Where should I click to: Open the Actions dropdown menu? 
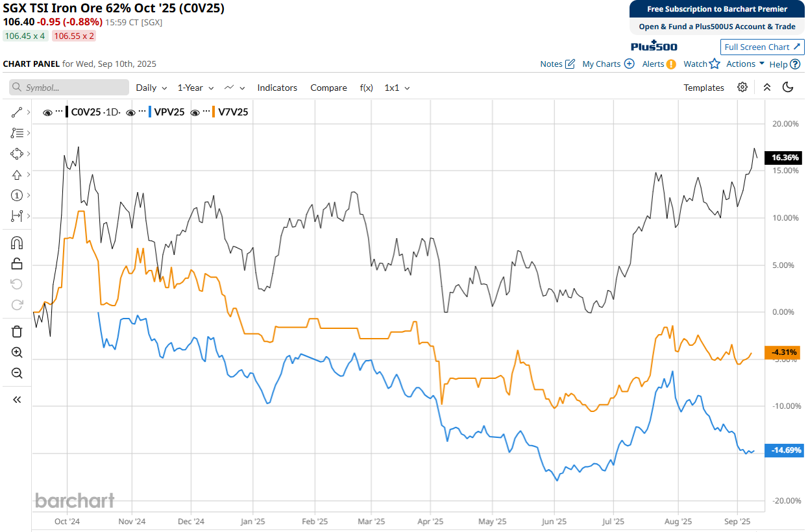(x=745, y=64)
